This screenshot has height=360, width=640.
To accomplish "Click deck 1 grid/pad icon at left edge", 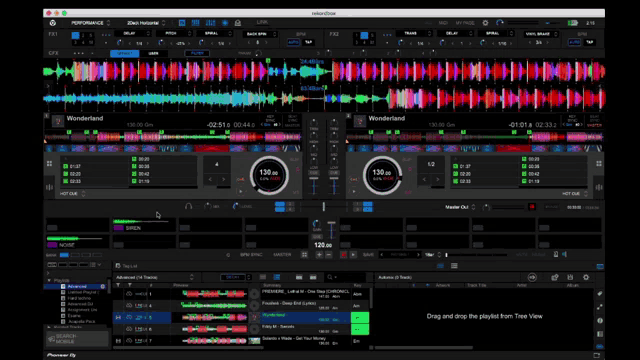I will click(49, 164).
